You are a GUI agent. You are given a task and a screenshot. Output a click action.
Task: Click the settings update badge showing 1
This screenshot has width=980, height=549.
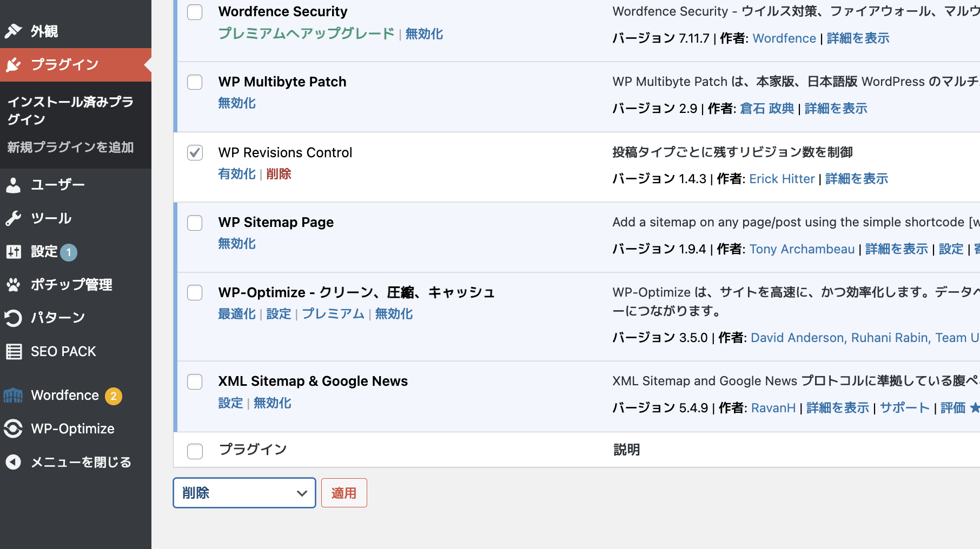[x=69, y=252]
